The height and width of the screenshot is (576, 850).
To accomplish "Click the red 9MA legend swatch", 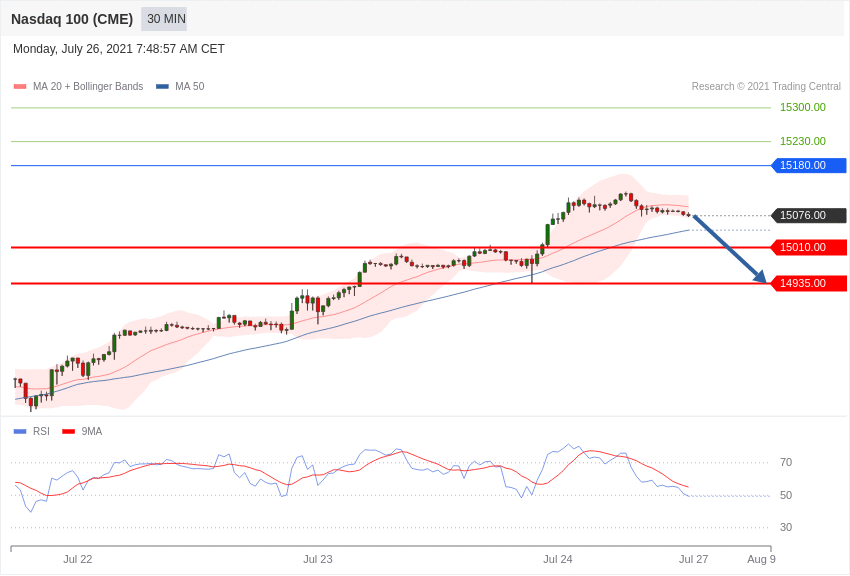I will [68, 431].
